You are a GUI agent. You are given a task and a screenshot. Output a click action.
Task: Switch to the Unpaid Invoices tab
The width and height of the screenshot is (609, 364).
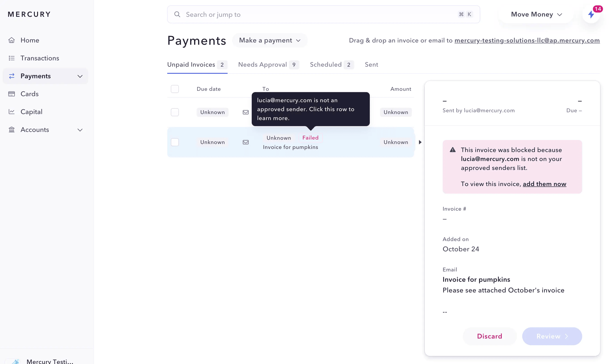[197, 65]
